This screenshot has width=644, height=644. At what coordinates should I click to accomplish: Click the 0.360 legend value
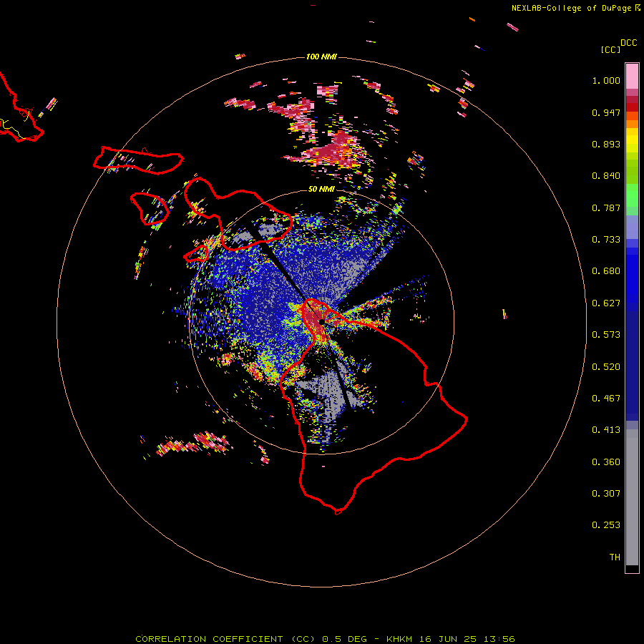click(606, 462)
